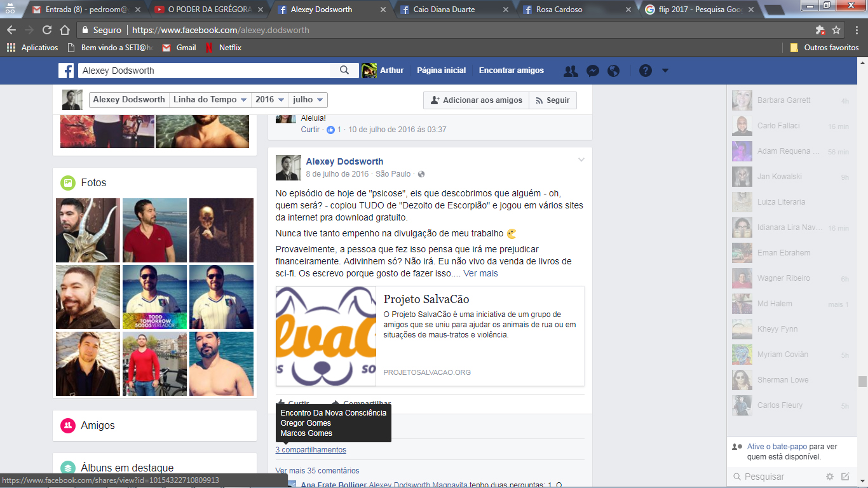This screenshot has width=868, height=488.
Task: Open chat with Sherman Lowe
Action: [x=790, y=380]
